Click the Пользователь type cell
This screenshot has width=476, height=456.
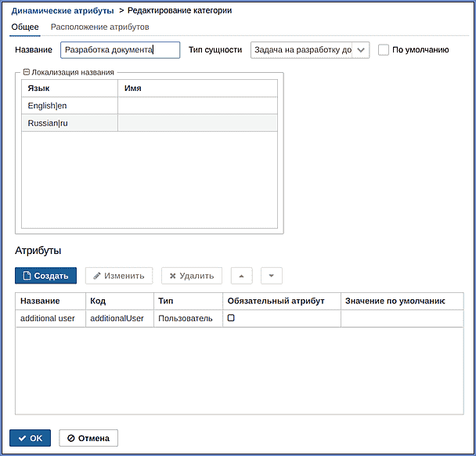[188, 318]
